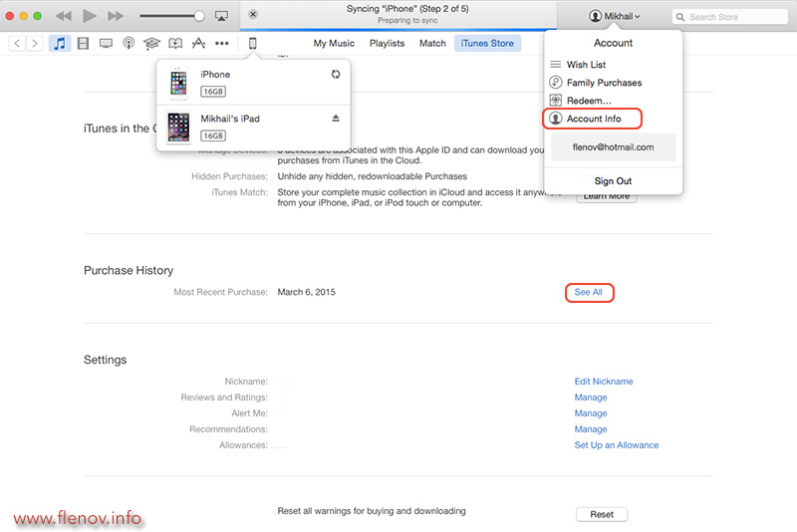The height and width of the screenshot is (532, 797).
Task: Click Set Up an Allowance link
Action: (617, 445)
